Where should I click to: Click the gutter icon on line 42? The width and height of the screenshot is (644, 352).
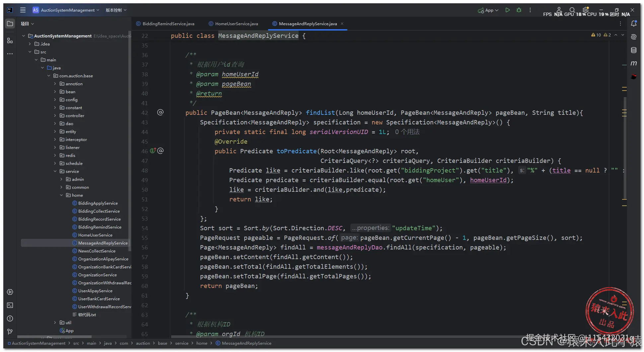pos(160,112)
